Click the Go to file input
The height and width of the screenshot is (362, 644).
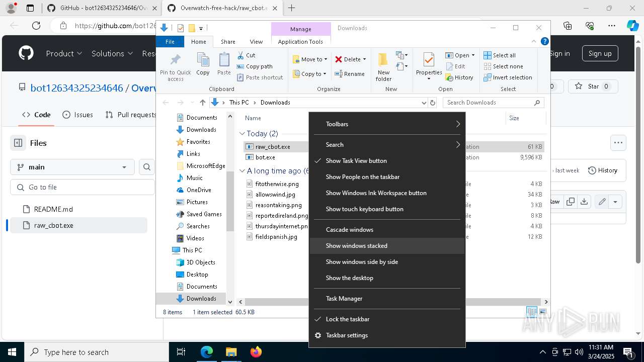pyautogui.click(x=83, y=187)
